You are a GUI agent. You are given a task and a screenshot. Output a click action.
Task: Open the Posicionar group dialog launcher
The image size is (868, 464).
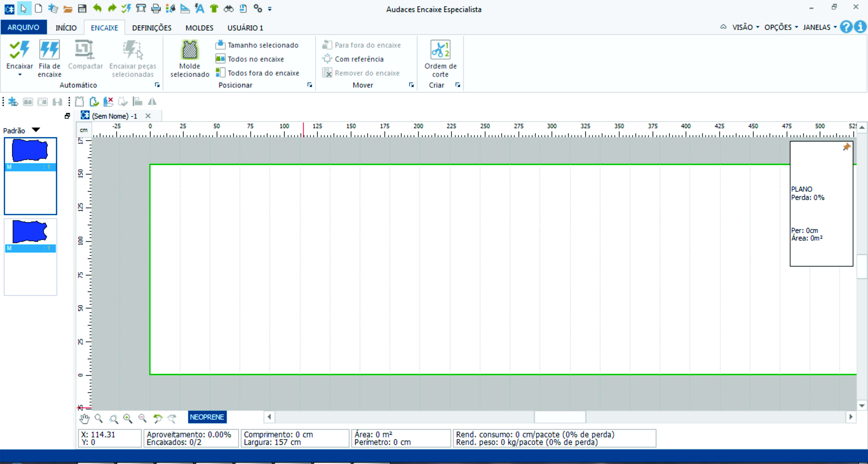pos(310,85)
